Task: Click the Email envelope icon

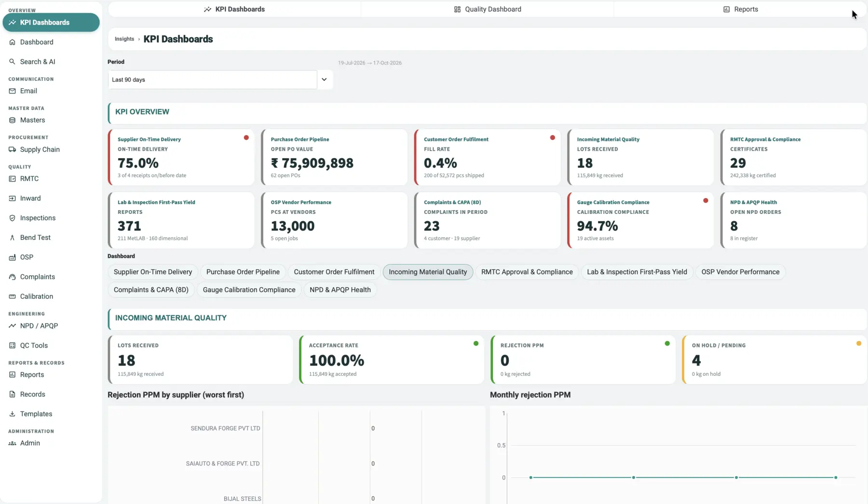Action: click(12, 91)
